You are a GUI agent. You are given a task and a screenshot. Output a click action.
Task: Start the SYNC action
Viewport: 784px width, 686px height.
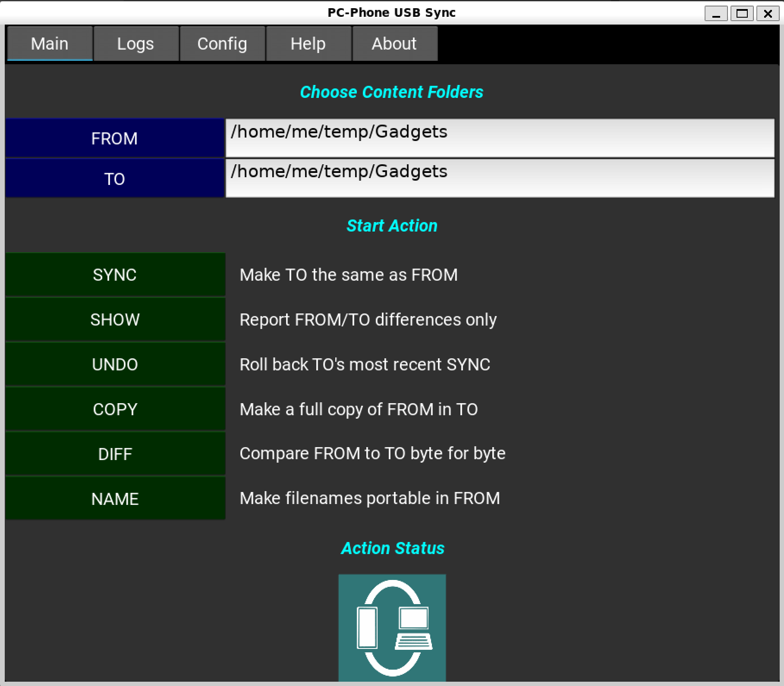(115, 275)
